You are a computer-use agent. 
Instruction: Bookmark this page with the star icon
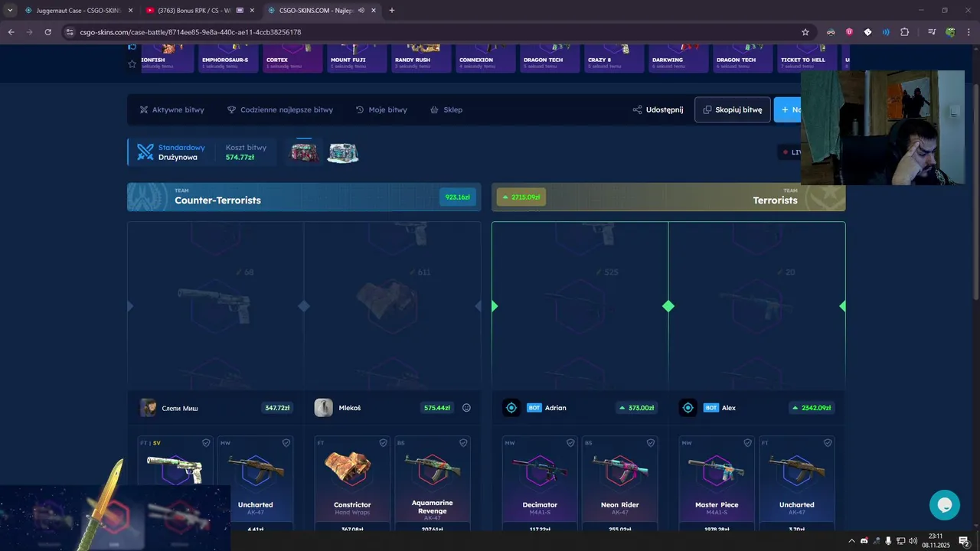tap(805, 32)
